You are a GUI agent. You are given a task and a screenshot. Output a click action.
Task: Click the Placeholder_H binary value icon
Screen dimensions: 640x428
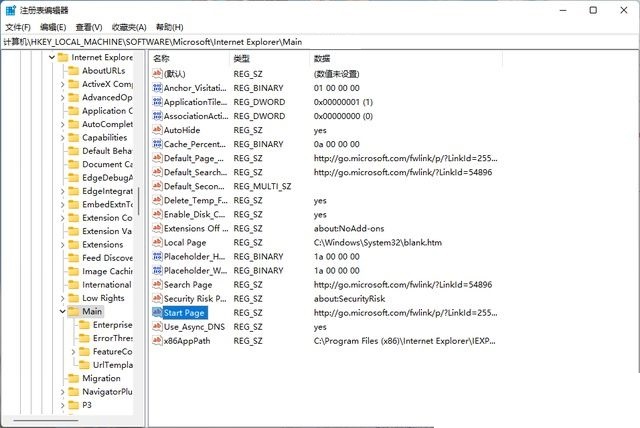tap(157, 256)
